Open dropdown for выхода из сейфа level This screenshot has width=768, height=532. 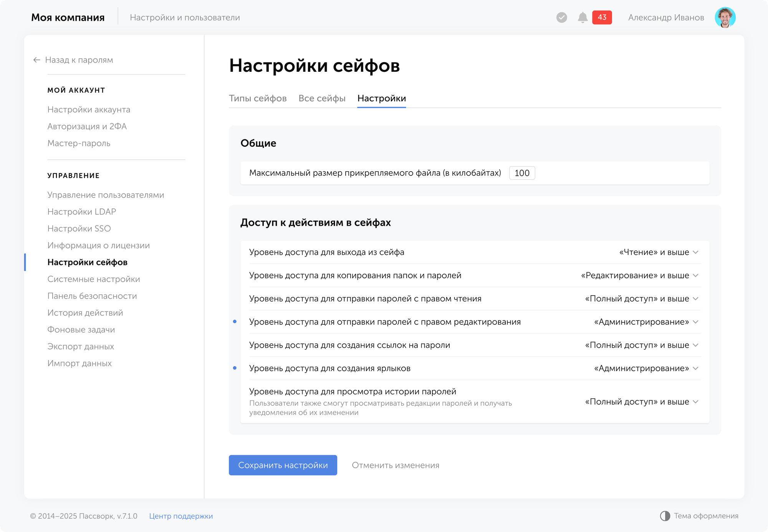coord(659,252)
